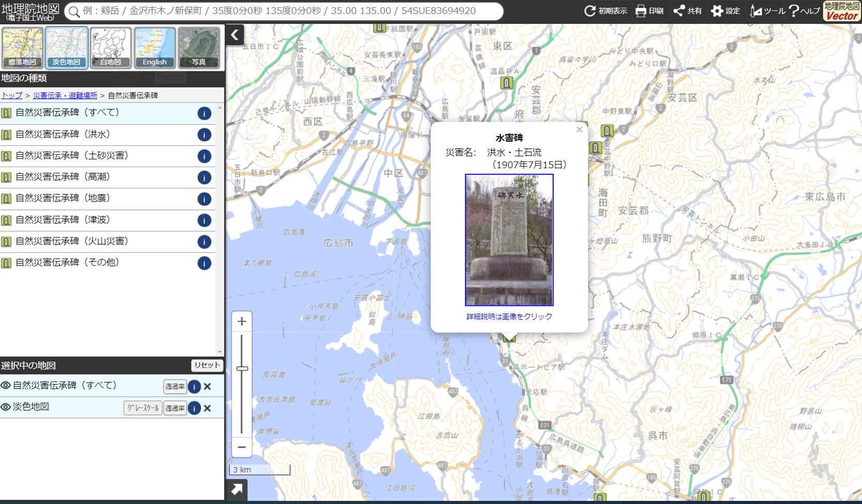The height and width of the screenshot is (504, 862).
Task: Remove 淡色地図 from selected maps
Action: (207, 408)
